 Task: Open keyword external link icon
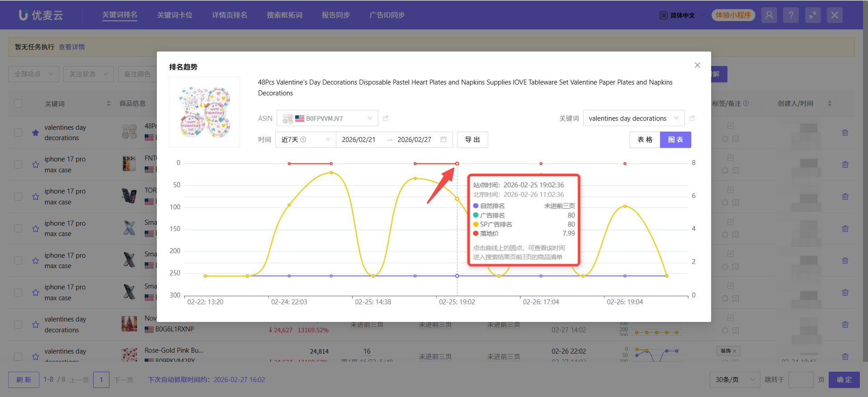[x=692, y=118]
